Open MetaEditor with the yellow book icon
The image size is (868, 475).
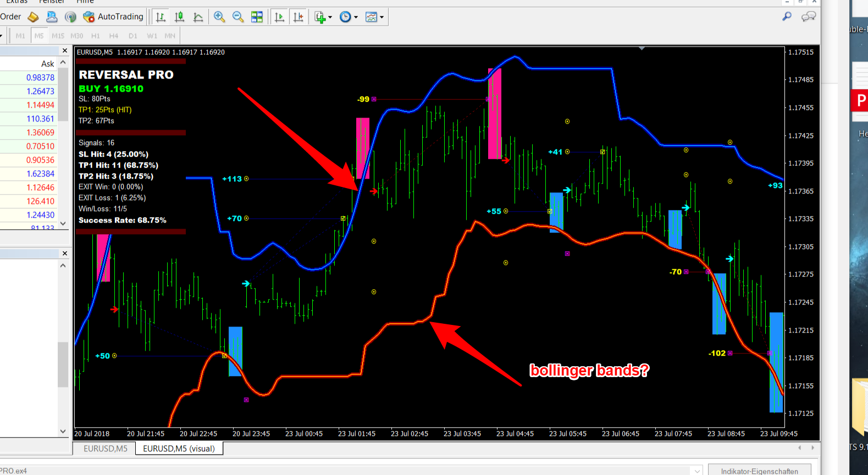point(33,17)
